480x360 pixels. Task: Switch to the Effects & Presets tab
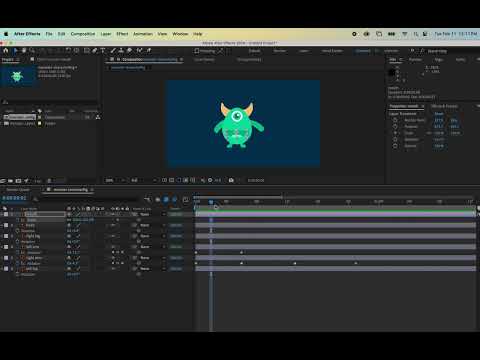(x=445, y=106)
